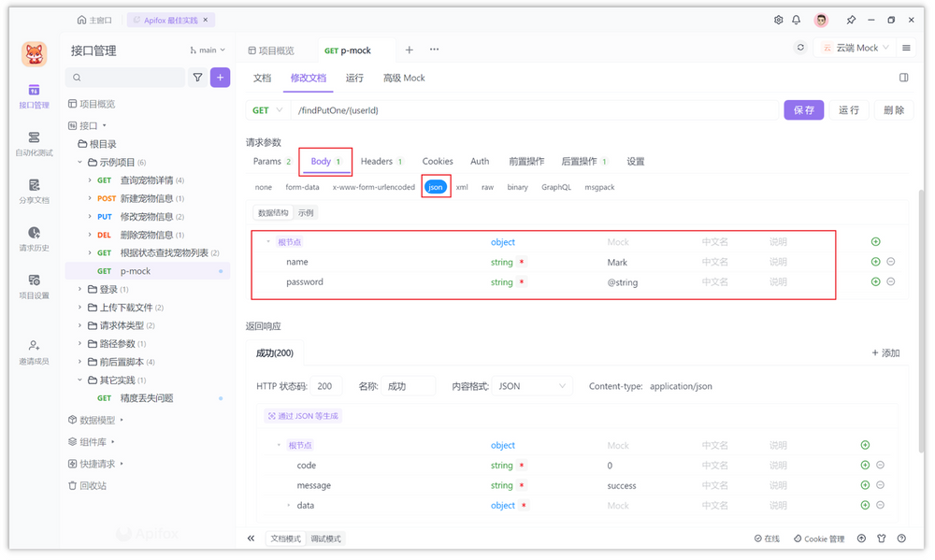Collapse the 示例项目 folder

pyautogui.click(x=80, y=162)
